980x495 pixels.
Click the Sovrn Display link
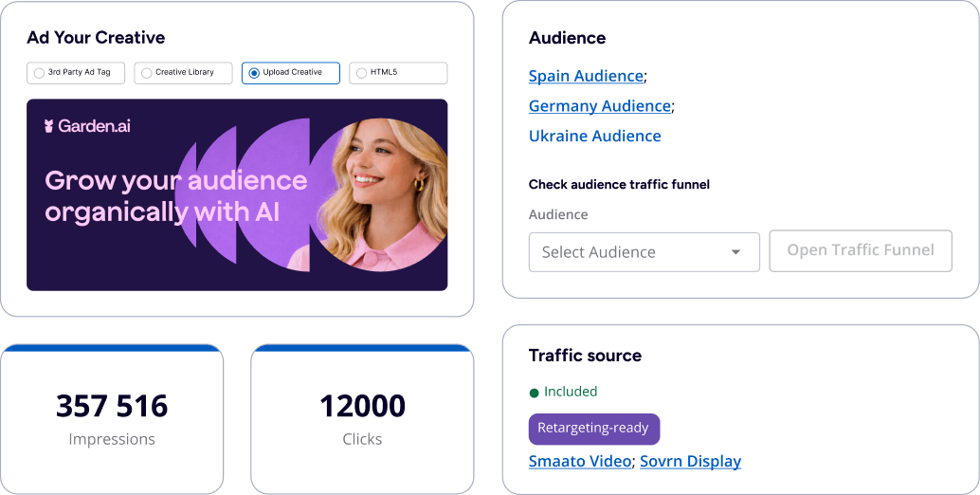pos(690,462)
